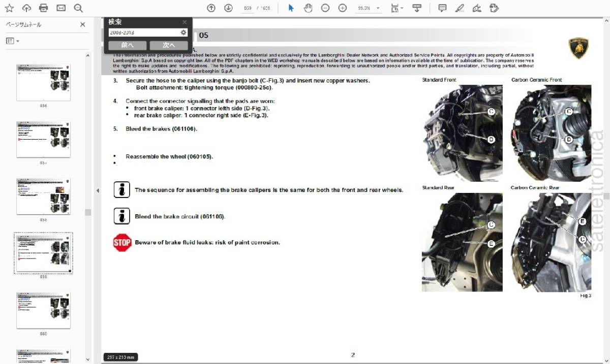
Task: Print the document with printer icon
Action: (x=44, y=8)
